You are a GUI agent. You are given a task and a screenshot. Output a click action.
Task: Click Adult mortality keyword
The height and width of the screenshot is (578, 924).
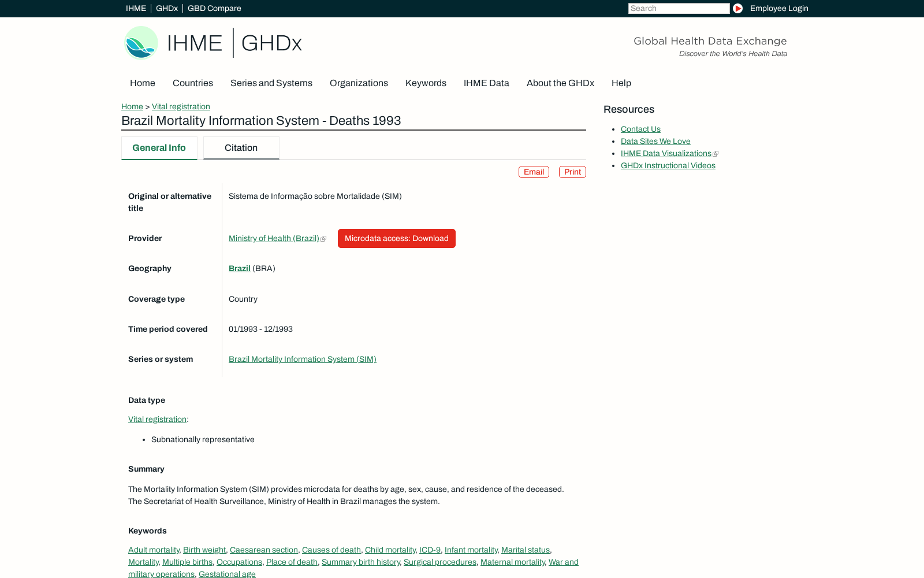click(154, 550)
